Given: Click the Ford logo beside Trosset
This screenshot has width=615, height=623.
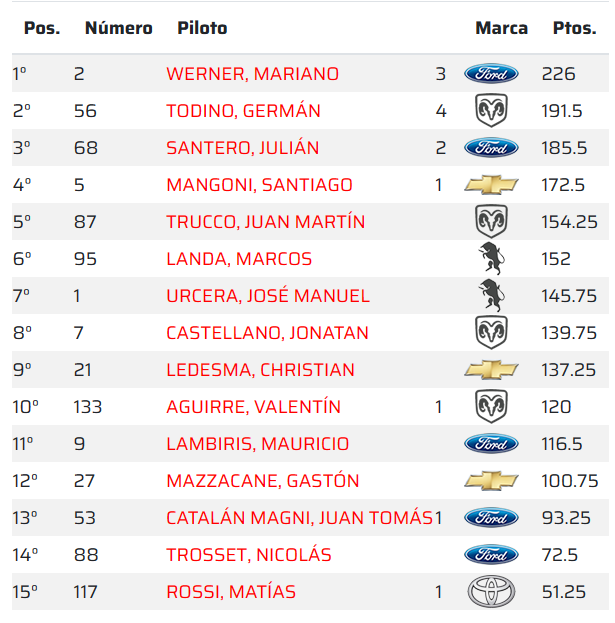Looking at the screenshot, I should point(491,555).
